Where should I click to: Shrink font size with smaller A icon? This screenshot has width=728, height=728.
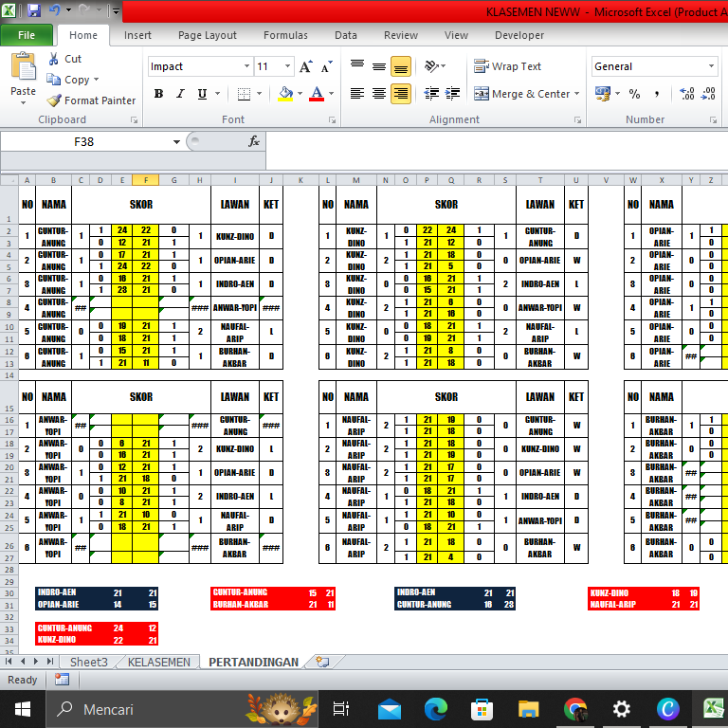point(327,67)
